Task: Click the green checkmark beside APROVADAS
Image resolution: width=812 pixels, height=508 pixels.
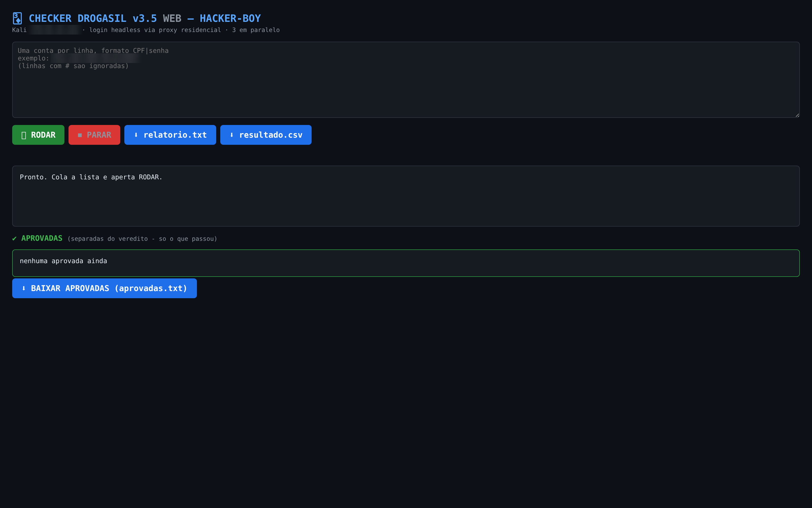Action: (x=14, y=239)
